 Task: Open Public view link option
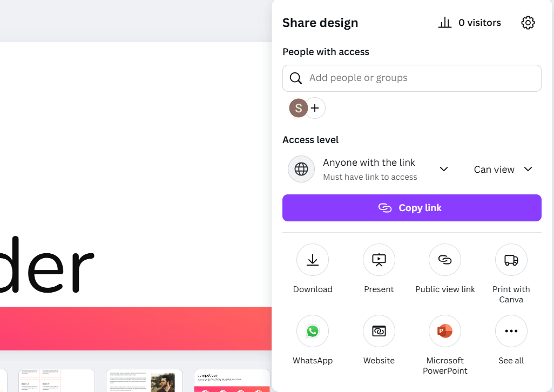[x=444, y=260]
